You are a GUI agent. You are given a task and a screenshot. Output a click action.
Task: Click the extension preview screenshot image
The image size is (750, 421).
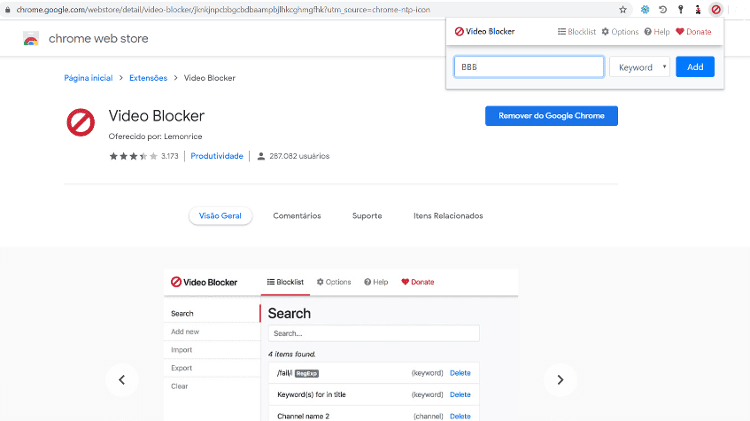pyautogui.click(x=341, y=344)
